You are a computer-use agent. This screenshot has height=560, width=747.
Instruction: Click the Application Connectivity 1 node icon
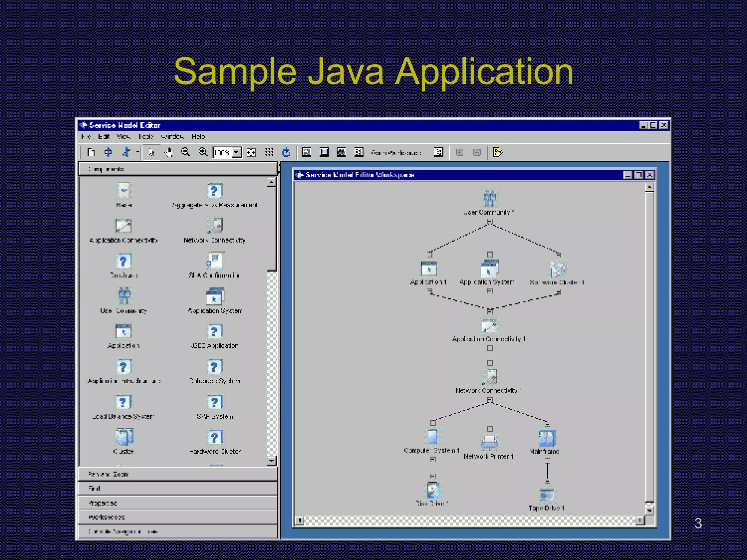[489, 326]
